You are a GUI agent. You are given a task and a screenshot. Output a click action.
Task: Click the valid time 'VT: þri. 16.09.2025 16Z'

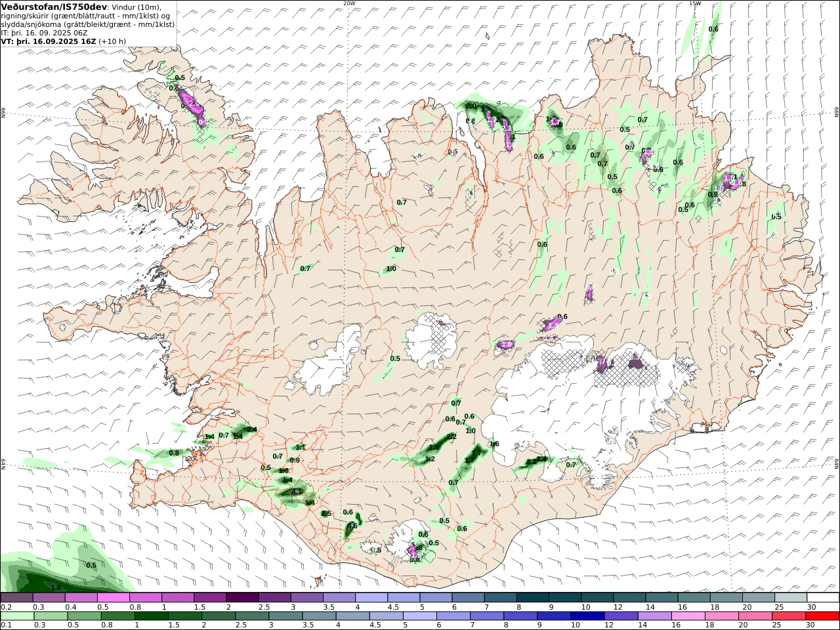[x=49, y=41]
